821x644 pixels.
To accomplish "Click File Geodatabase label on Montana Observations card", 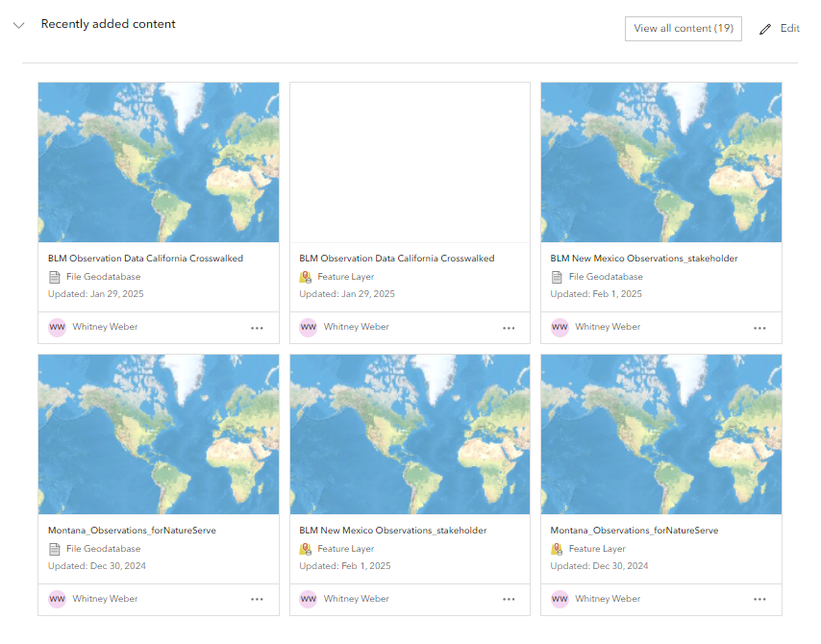I will (x=103, y=549).
